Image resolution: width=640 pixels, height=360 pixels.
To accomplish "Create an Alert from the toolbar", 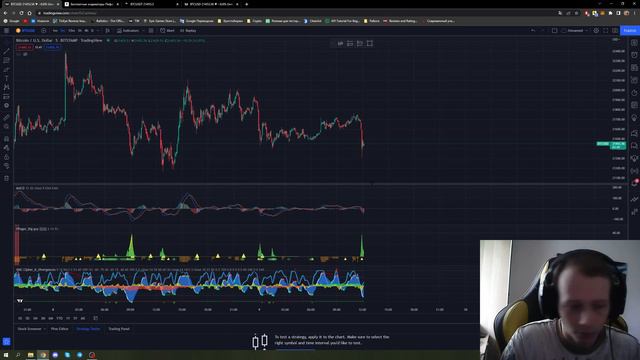I will click(167, 31).
